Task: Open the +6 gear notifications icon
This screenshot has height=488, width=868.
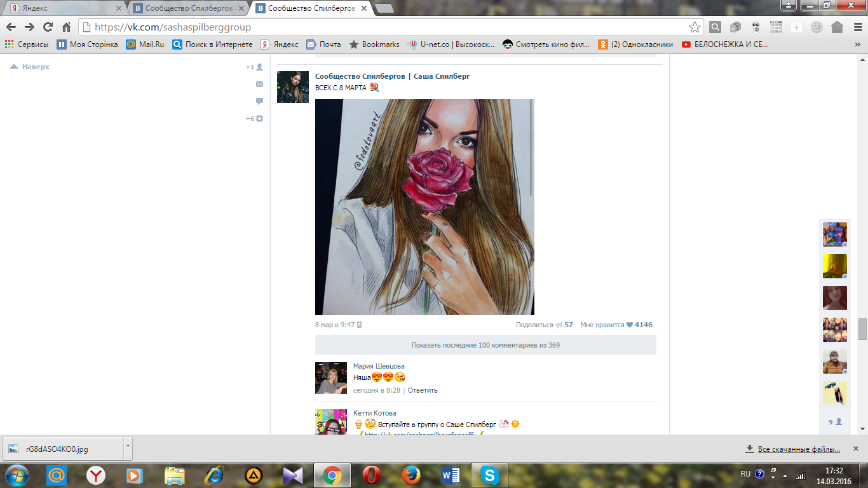Action: point(255,118)
